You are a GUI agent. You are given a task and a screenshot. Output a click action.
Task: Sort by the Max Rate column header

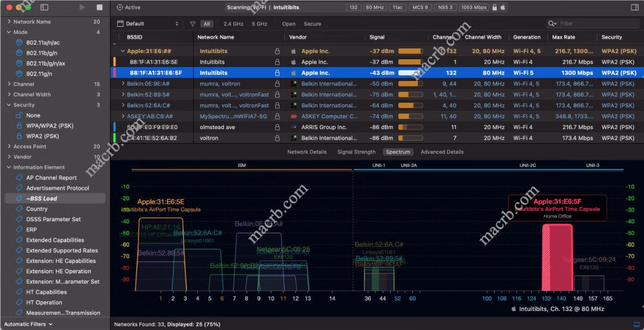click(563, 37)
